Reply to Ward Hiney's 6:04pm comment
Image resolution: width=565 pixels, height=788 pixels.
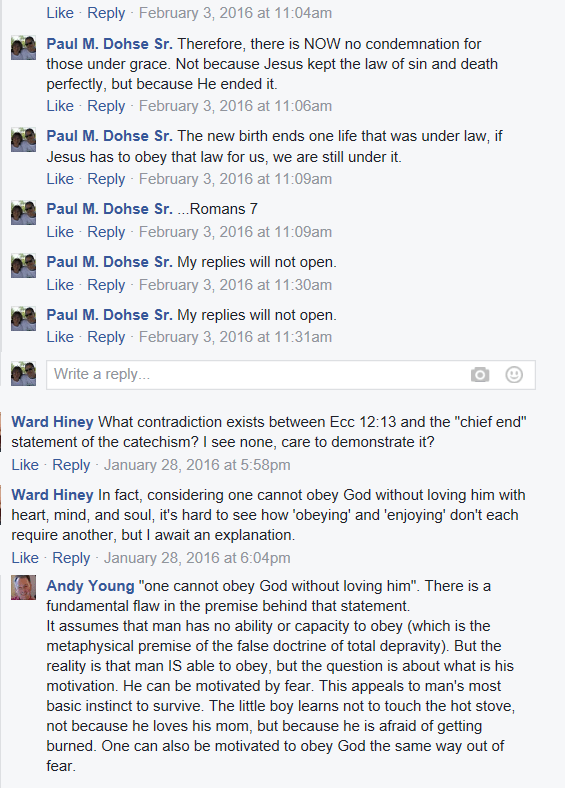71,558
